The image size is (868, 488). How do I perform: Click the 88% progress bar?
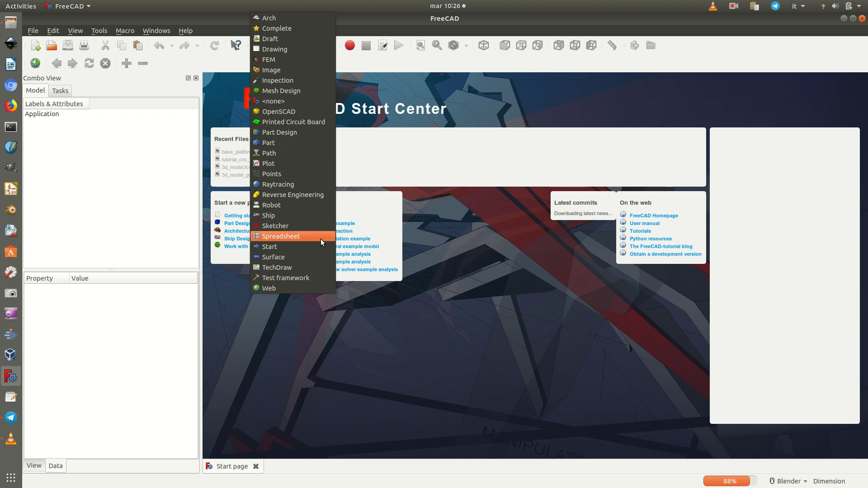(x=730, y=481)
